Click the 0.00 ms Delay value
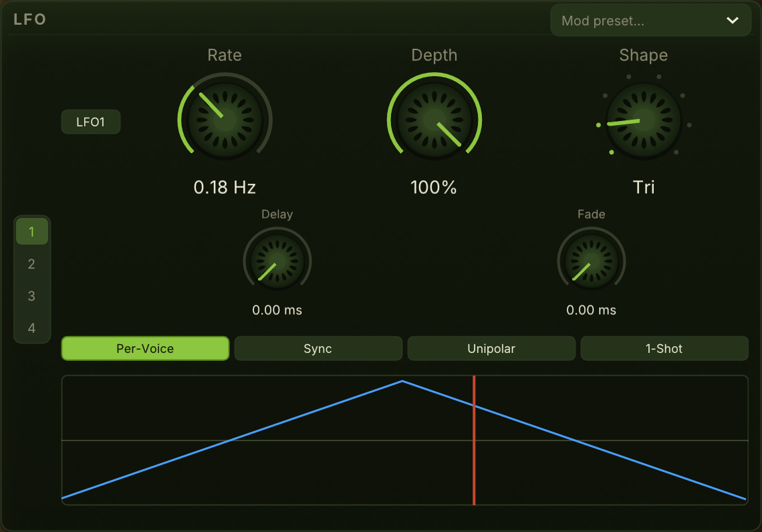The width and height of the screenshot is (762, 532). [x=277, y=310]
